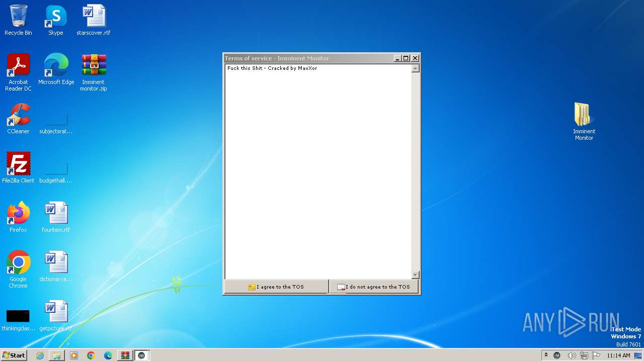
Task: Select the Microsoft Edge desktop shortcut
Action: (x=56, y=69)
